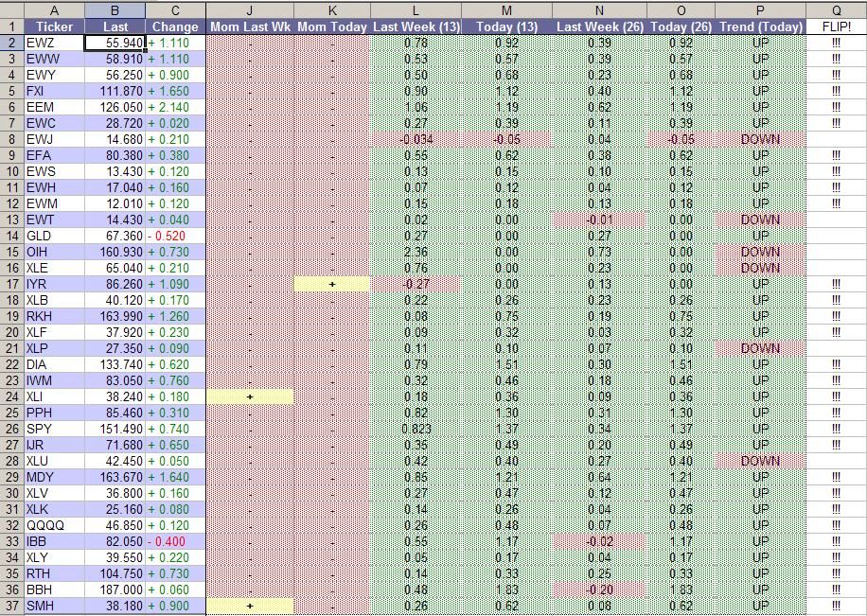Click the Today (13) header cell
This screenshot has height=616, width=867.
507,26
